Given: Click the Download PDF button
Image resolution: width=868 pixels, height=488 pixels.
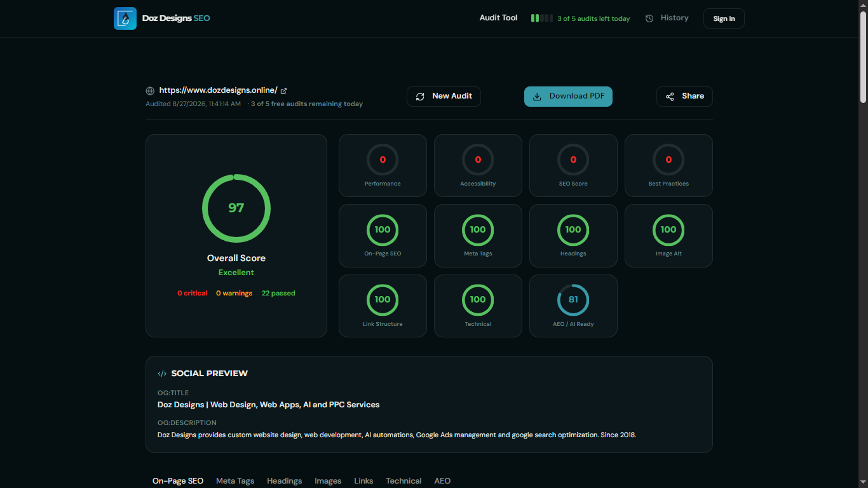Looking at the screenshot, I should click(568, 97).
